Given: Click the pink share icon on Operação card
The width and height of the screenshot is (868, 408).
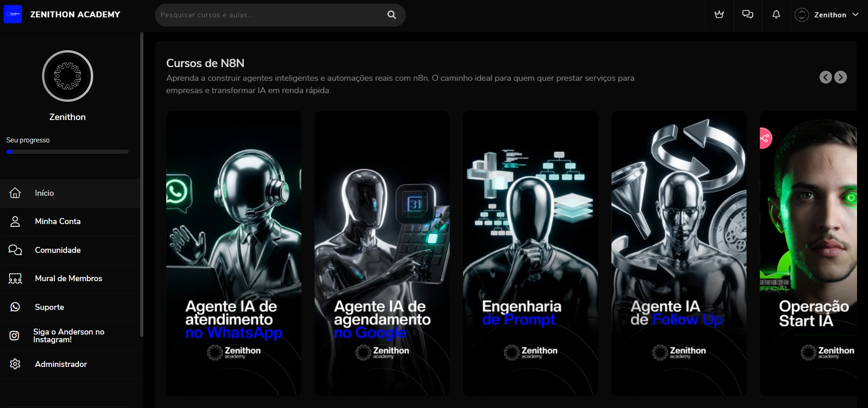Looking at the screenshot, I should pos(765,138).
